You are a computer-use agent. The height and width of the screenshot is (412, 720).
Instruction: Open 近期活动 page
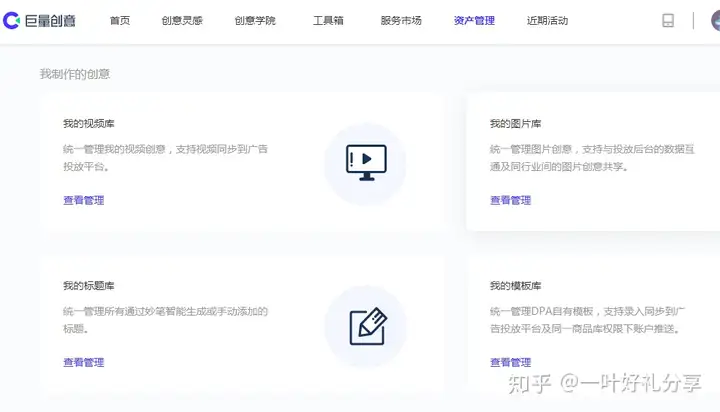547,21
